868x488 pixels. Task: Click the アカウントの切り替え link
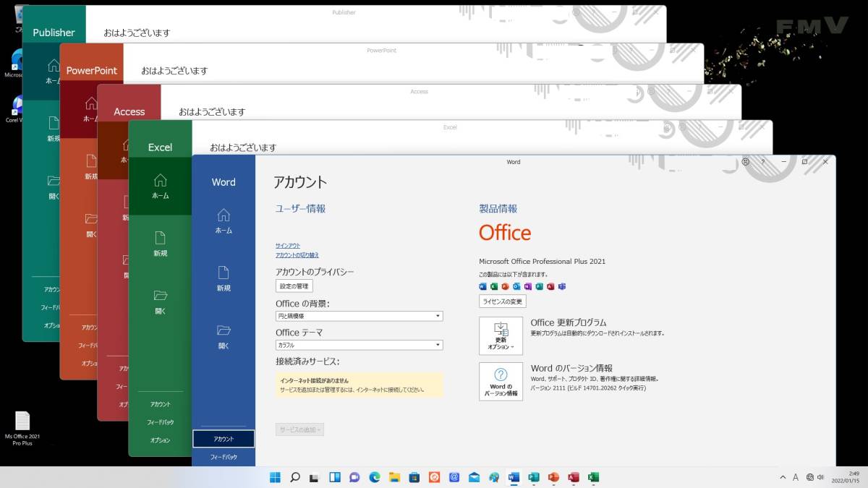click(297, 255)
